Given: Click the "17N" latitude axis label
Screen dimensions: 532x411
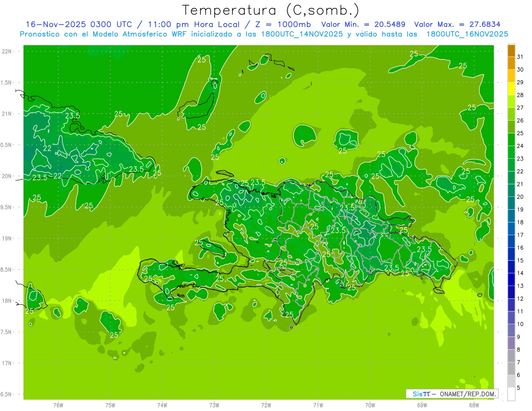Looking at the screenshot, I should click(x=8, y=363).
